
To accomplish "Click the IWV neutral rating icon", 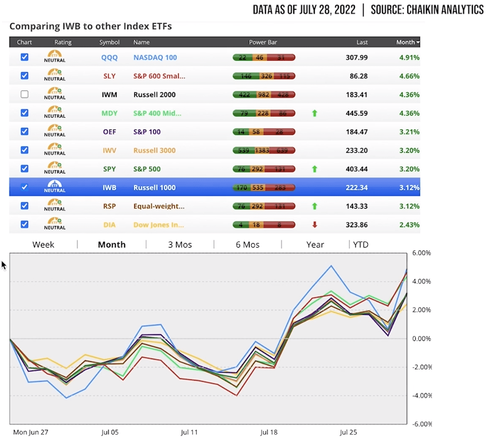I will tap(55, 149).
